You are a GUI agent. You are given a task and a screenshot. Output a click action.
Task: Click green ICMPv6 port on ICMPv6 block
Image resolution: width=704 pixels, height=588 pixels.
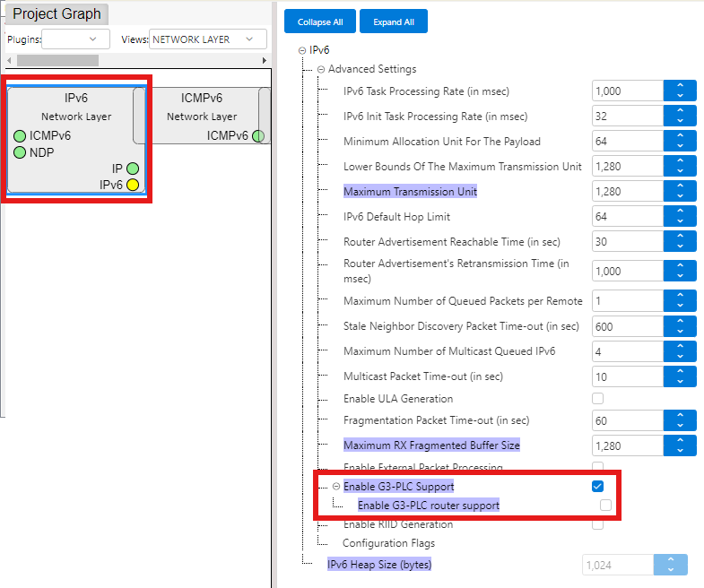point(257,136)
